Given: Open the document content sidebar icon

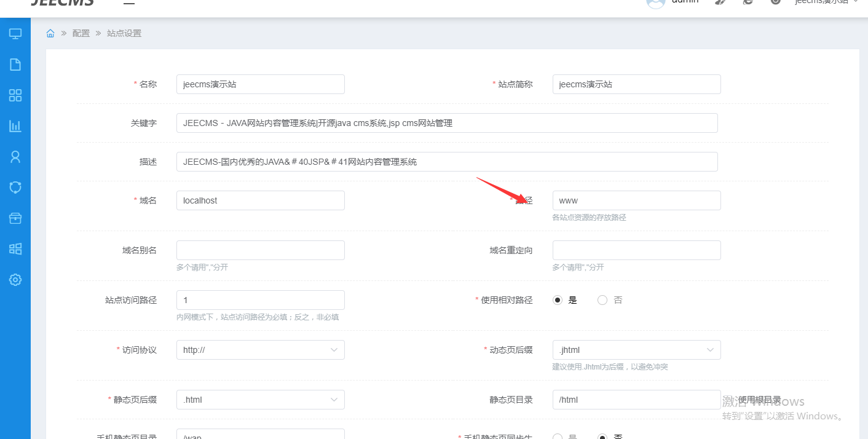Looking at the screenshot, I should (x=15, y=65).
